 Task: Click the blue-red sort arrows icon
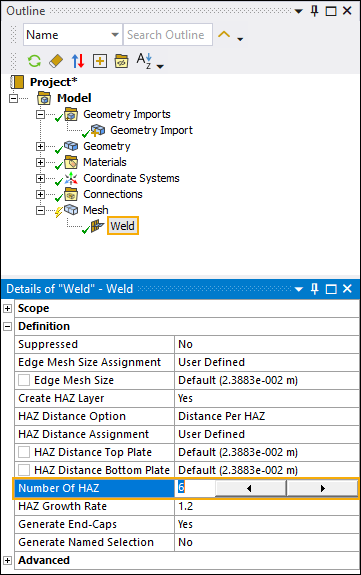coord(78,61)
